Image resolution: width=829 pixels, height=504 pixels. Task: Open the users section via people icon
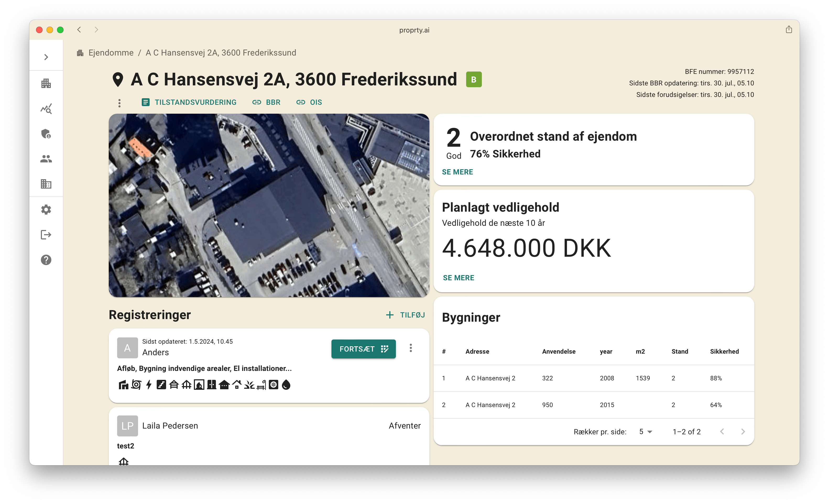(46, 158)
